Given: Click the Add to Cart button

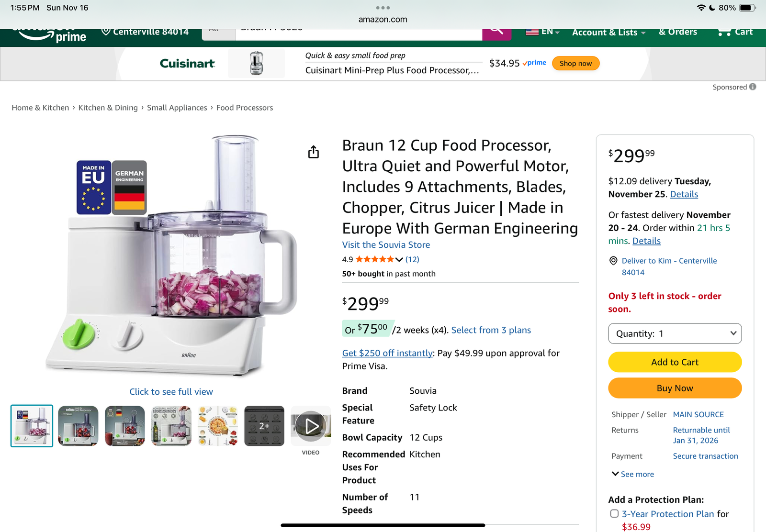Looking at the screenshot, I should coord(675,362).
